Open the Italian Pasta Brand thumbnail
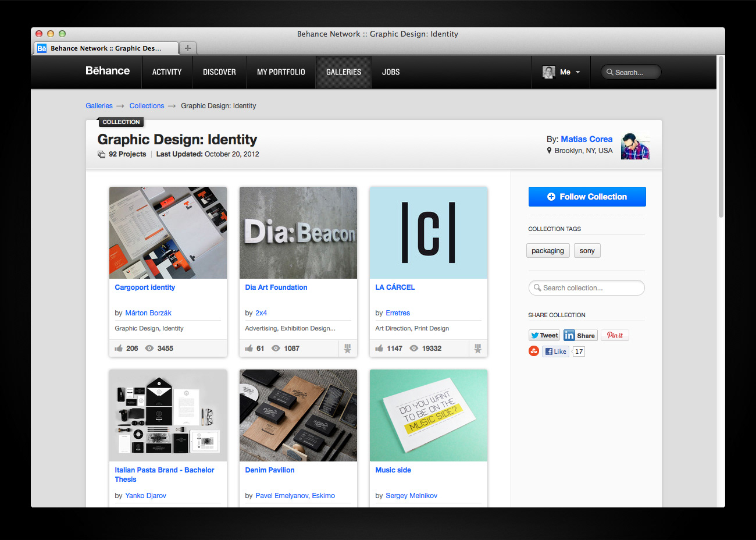The image size is (756, 540). click(168, 415)
